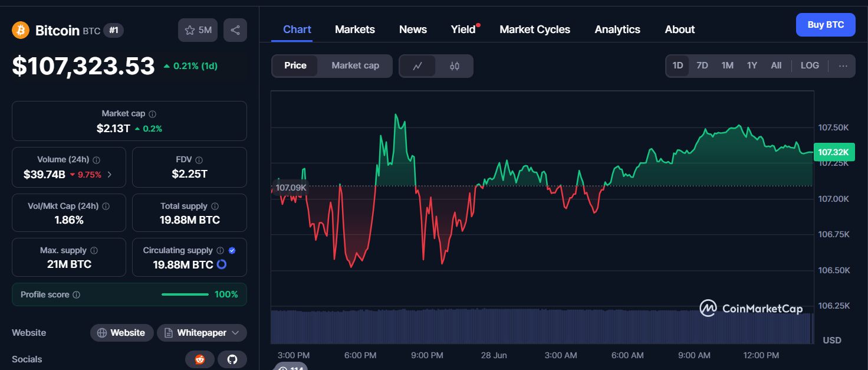Image resolution: width=868 pixels, height=370 pixels.
Task: Open the Website link button
Action: click(121, 333)
